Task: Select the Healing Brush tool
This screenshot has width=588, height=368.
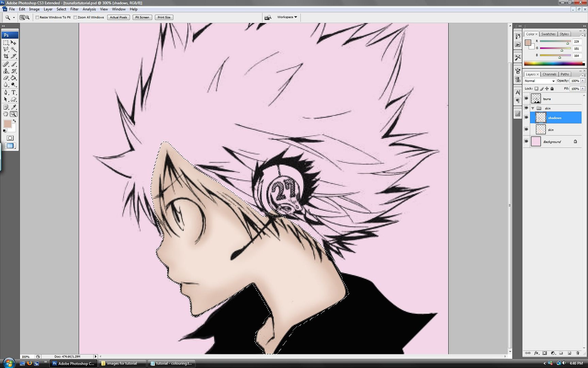Action: tap(6, 64)
